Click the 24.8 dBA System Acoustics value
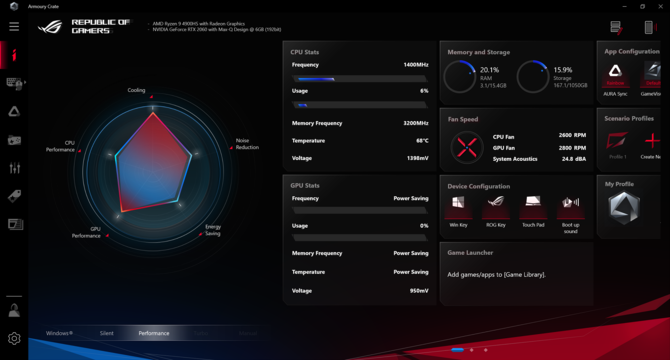 click(574, 159)
